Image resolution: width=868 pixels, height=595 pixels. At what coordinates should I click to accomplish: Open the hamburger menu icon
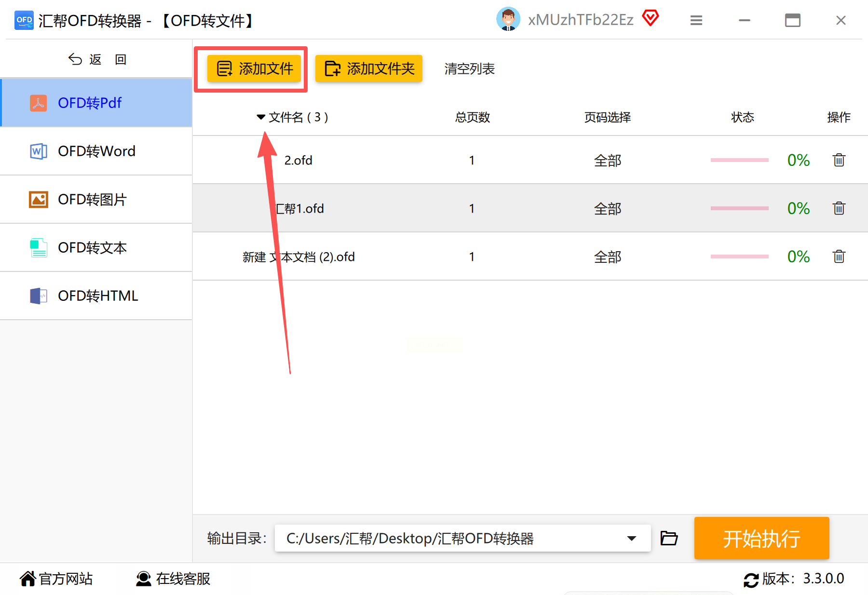tap(696, 20)
